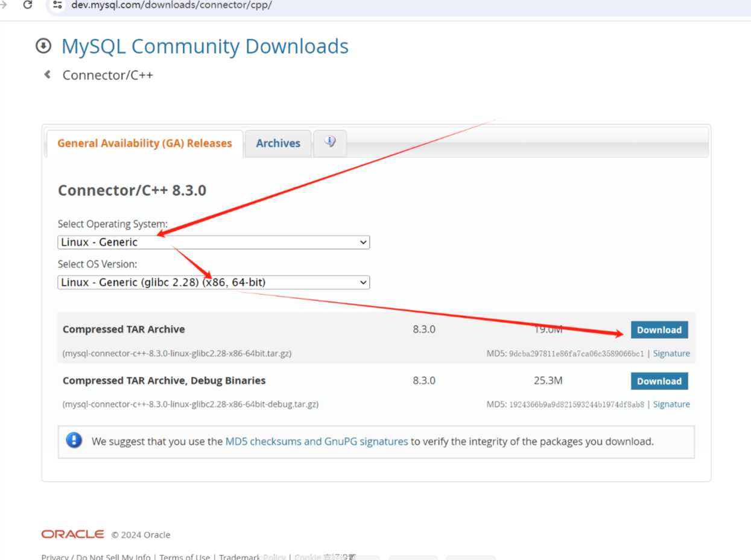Open the MySQL Community Downloads heading link
Screen dimensions: 751x560
[205, 46]
